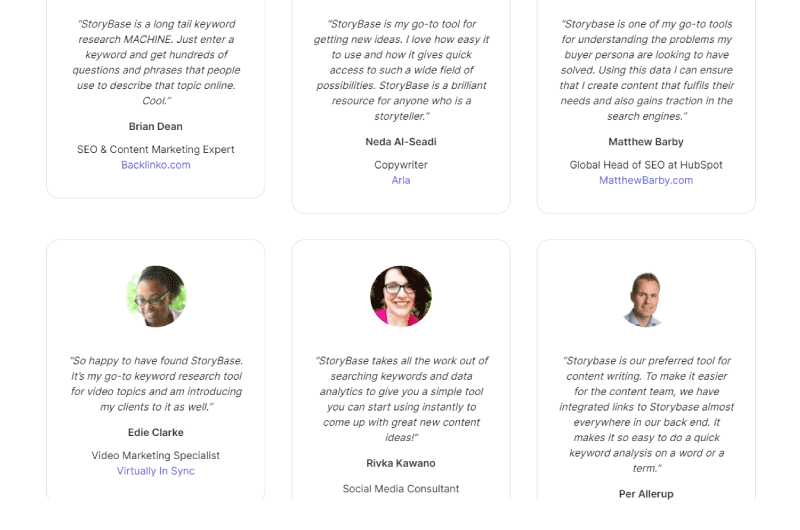This screenshot has height=530, width=800.
Task: Visit the MatthewBarby.com link
Action: pyautogui.click(x=646, y=180)
